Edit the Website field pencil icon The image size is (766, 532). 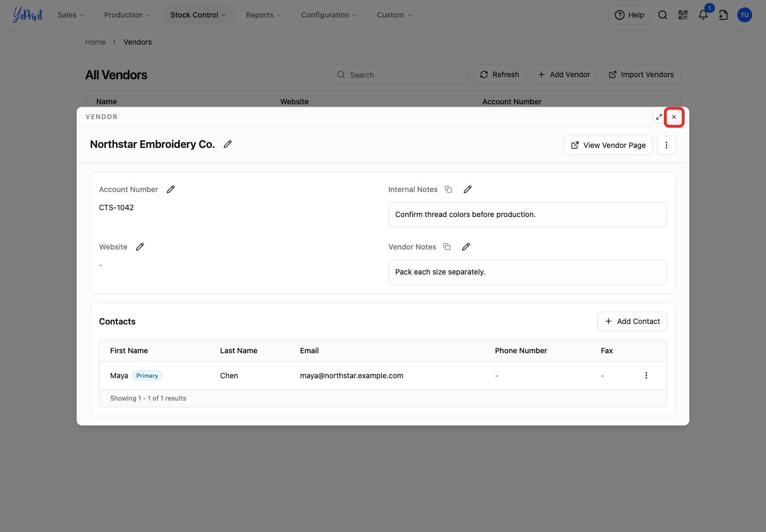(x=140, y=247)
